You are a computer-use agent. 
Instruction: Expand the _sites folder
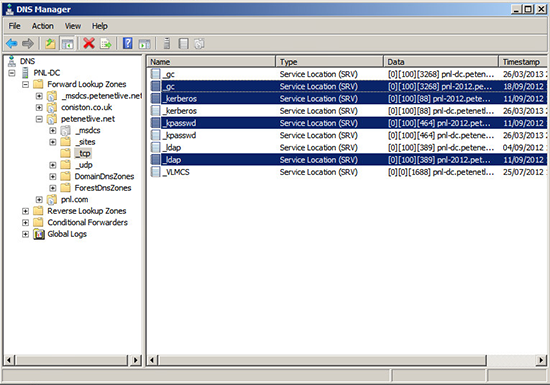pyautogui.click(x=53, y=142)
